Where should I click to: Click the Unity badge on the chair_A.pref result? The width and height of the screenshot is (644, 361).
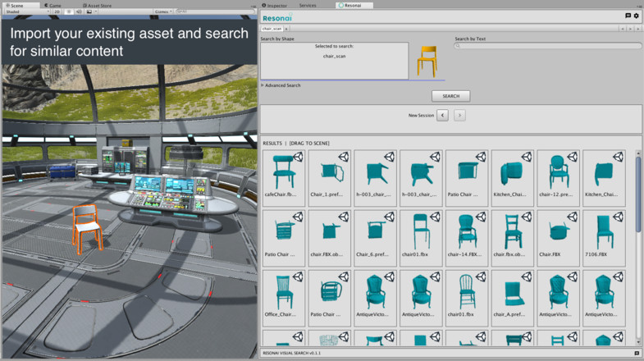[527, 276]
